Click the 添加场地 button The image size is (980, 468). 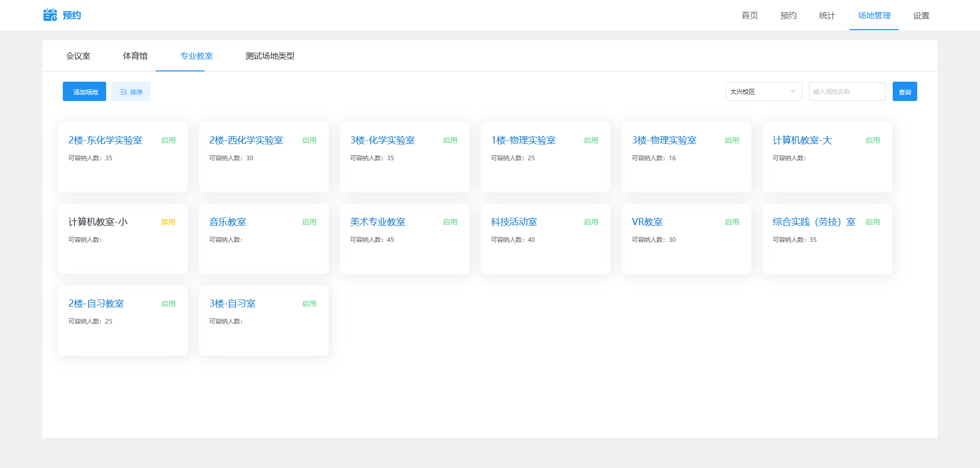point(84,92)
